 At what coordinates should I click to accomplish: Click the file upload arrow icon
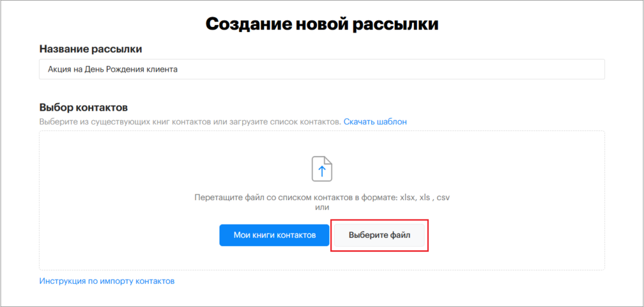click(x=322, y=169)
